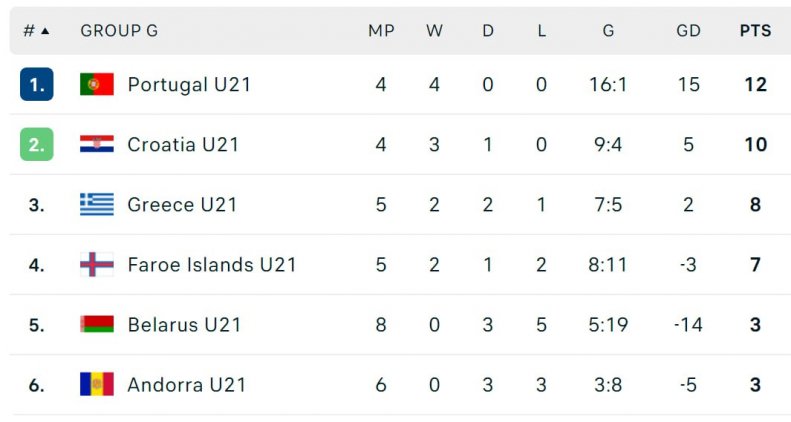The height and width of the screenshot is (422, 791).
Task: Click the MP column header
Action: click(381, 31)
